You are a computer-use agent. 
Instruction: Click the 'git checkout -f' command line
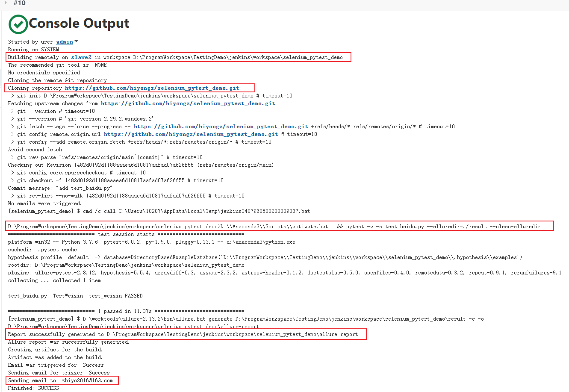(x=117, y=180)
